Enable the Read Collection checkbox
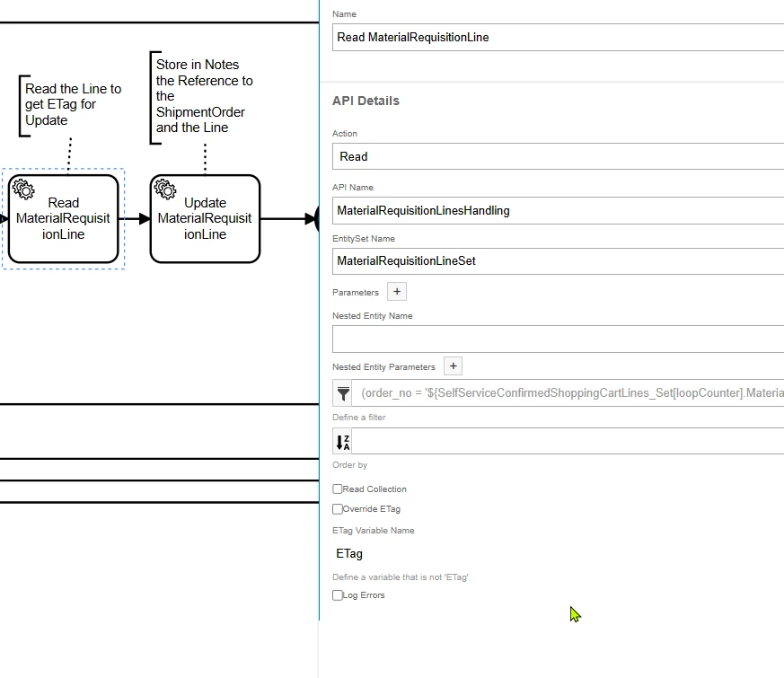784x678 pixels. 338,489
